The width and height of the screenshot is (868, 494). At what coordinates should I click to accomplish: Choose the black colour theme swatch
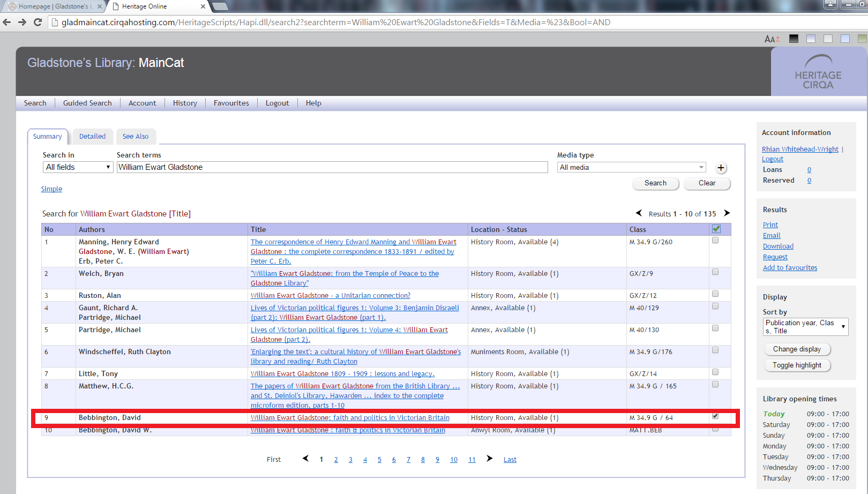click(x=794, y=39)
